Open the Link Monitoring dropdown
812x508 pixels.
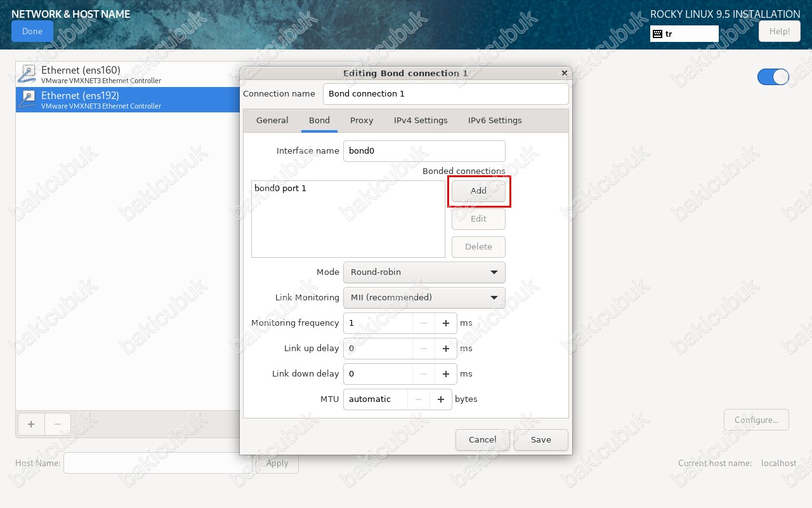[x=424, y=297]
